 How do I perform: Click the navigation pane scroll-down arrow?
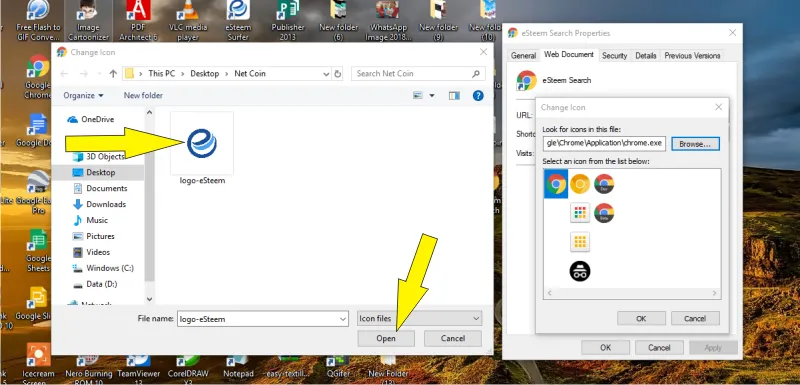tap(149, 299)
